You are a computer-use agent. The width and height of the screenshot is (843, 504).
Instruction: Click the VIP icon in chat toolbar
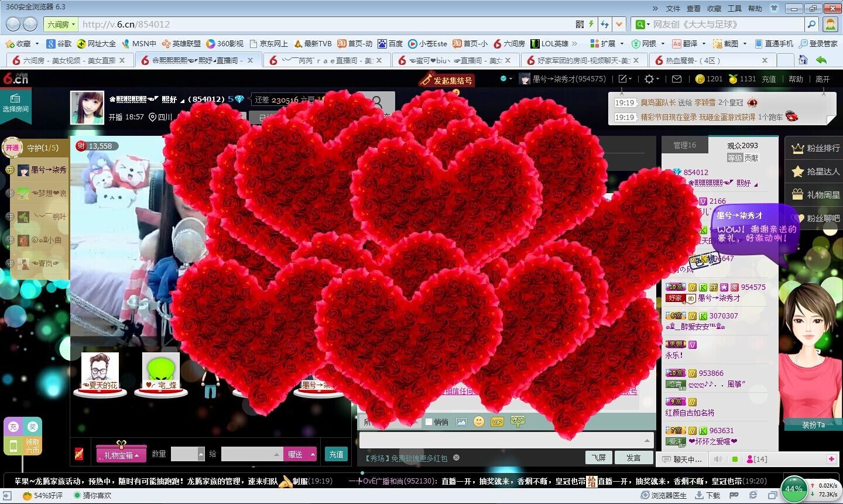(x=497, y=421)
